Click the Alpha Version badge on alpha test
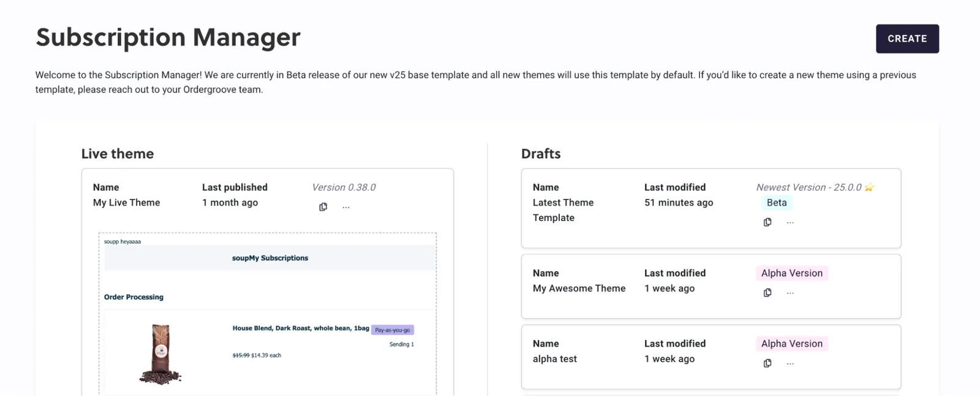The image size is (980, 396). click(792, 343)
